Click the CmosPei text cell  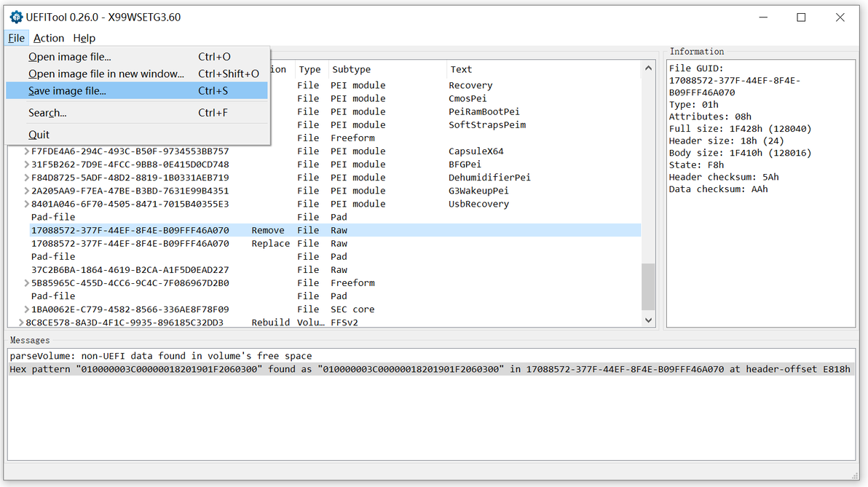pyautogui.click(x=467, y=98)
